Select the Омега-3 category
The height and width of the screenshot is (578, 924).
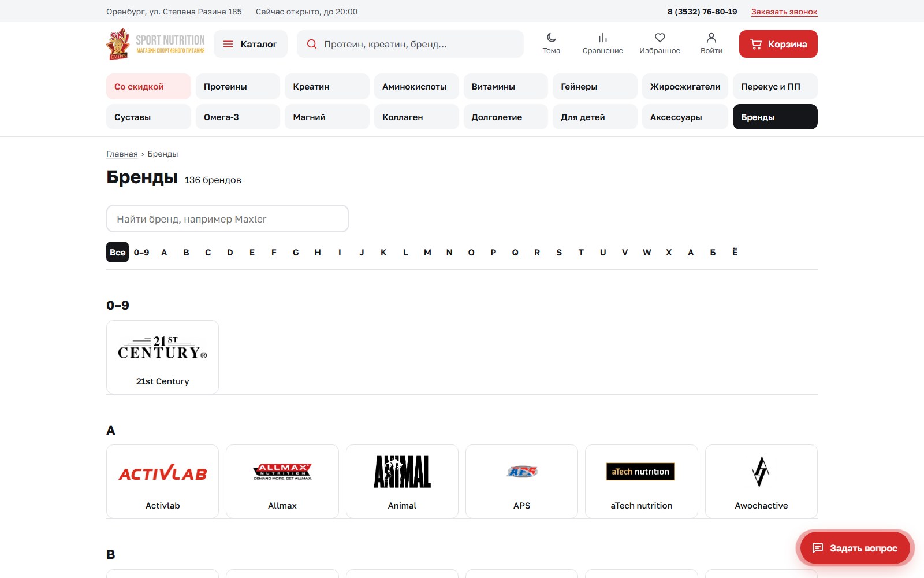pos(238,117)
